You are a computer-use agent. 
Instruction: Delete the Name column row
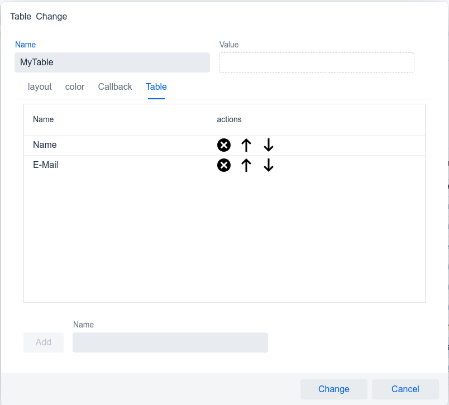224,145
